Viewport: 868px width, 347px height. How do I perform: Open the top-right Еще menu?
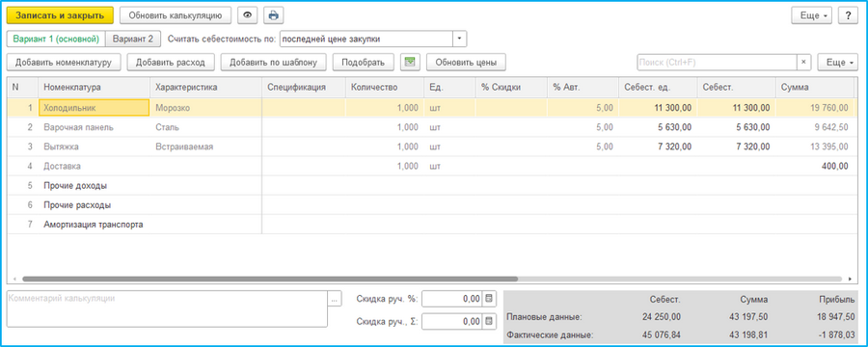pos(811,15)
